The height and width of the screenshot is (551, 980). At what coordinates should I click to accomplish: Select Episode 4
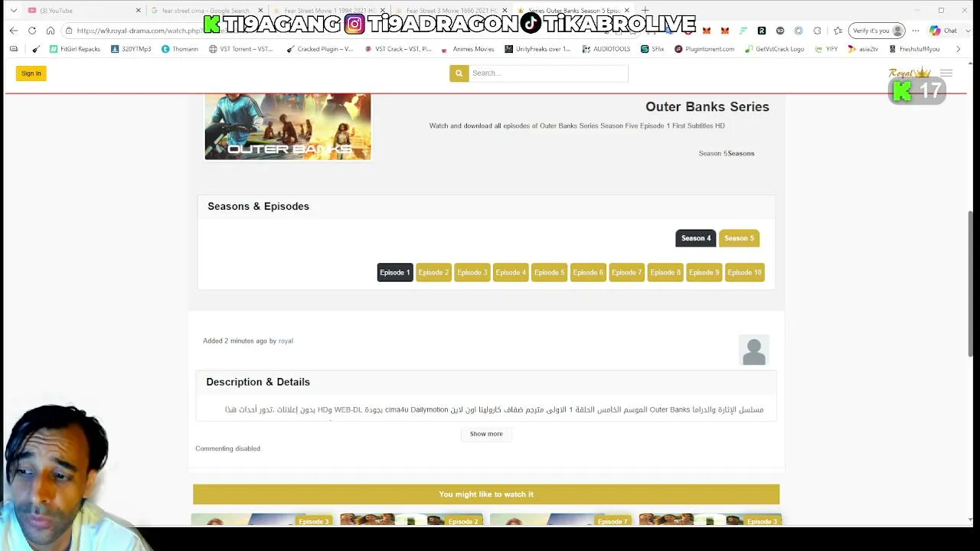pyautogui.click(x=511, y=272)
